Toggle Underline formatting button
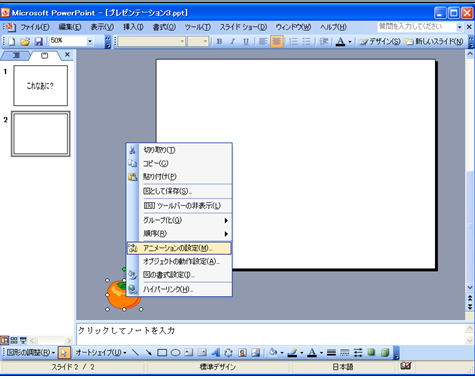The height and width of the screenshot is (379, 475). 246,42
